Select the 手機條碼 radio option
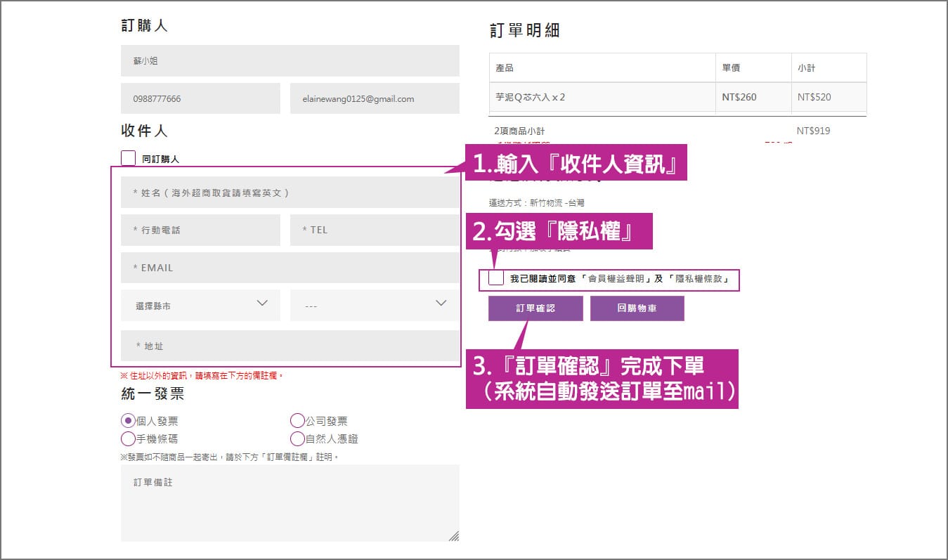The width and height of the screenshot is (948, 560). point(128,438)
